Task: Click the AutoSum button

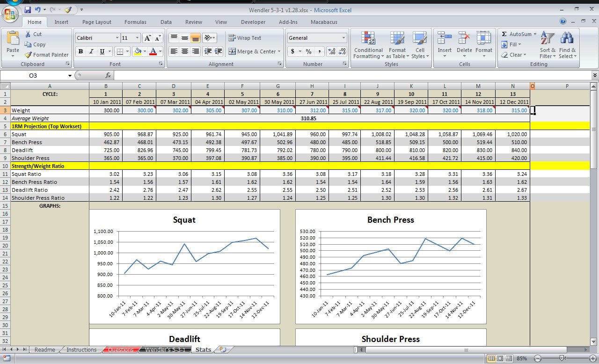Action: (x=518, y=34)
